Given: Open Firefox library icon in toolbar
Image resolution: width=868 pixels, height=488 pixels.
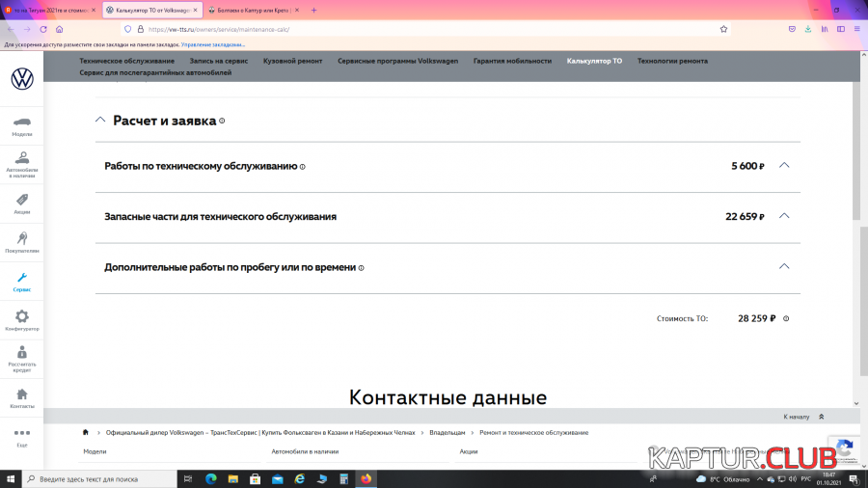Looking at the screenshot, I should click(825, 29).
